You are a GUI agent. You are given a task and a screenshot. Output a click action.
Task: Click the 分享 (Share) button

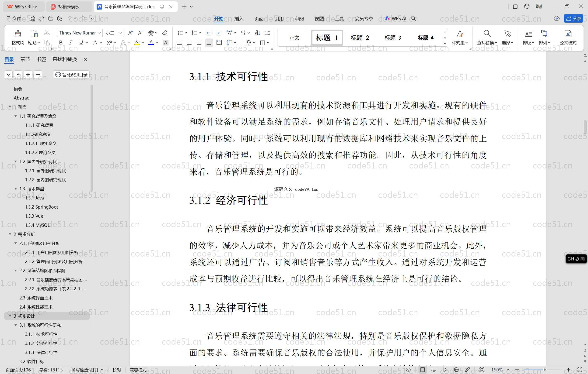click(x=573, y=19)
